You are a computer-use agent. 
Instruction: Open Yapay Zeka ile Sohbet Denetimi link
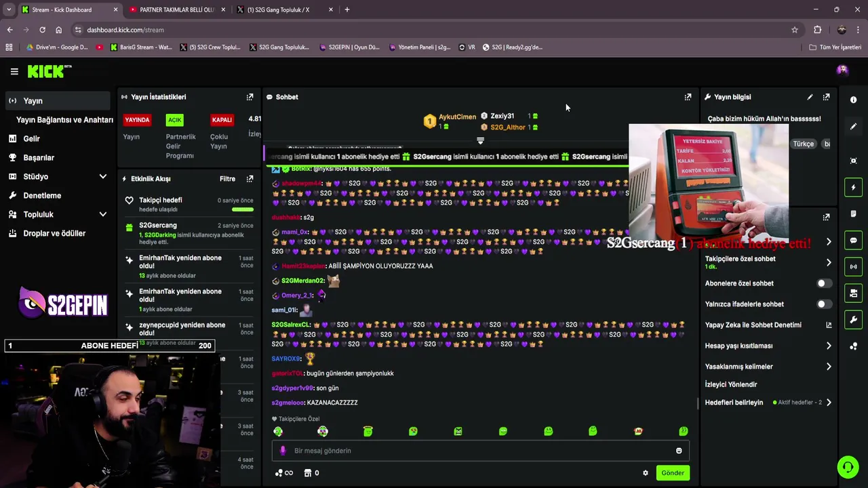[x=768, y=325]
